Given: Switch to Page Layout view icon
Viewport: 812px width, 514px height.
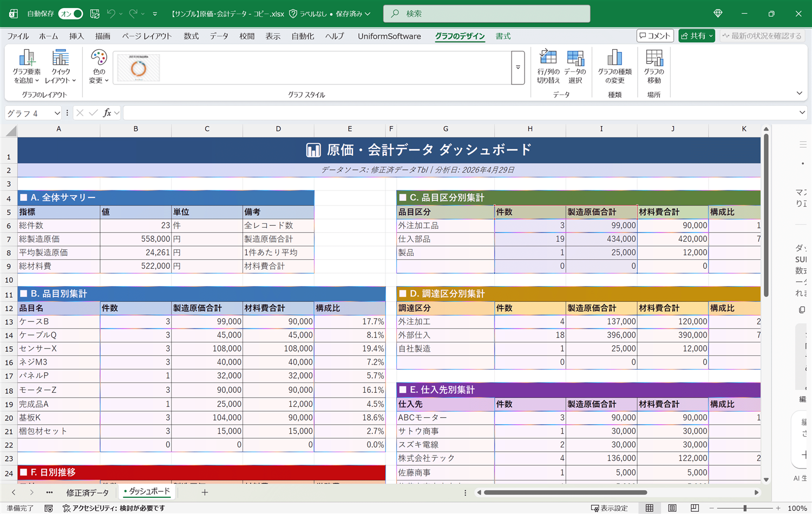Looking at the screenshot, I should (x=672, y=508).
